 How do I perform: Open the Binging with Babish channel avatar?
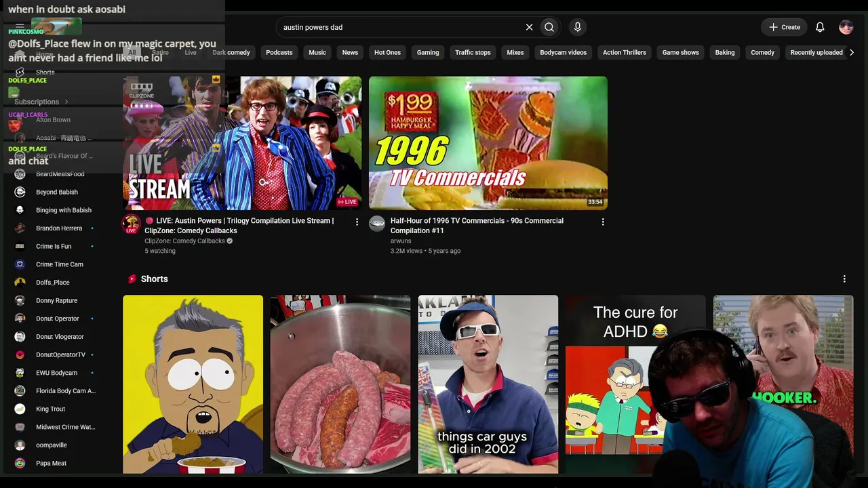tap(20, 210)
